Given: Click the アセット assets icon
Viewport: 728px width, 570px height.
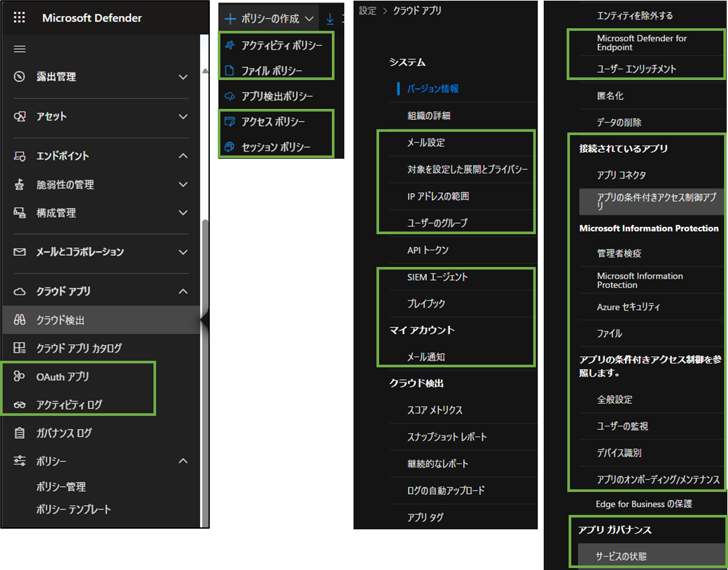Looking at the screenshot, I should click(20, 116).
